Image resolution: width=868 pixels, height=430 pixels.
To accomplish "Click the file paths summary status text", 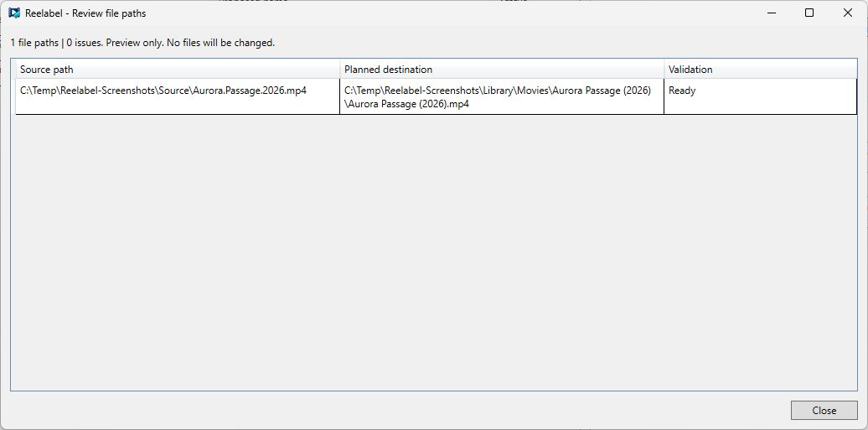I will click(x=142, y=43).
